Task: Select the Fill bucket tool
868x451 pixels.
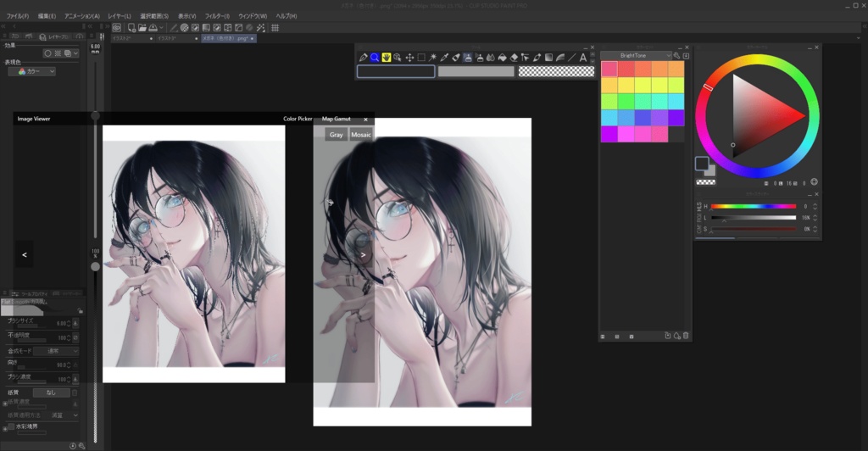Action: (x=502, y=58)
